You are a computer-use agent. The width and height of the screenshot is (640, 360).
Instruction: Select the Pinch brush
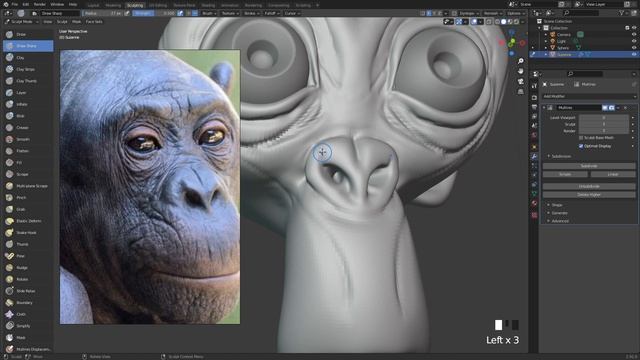[28, 198]
